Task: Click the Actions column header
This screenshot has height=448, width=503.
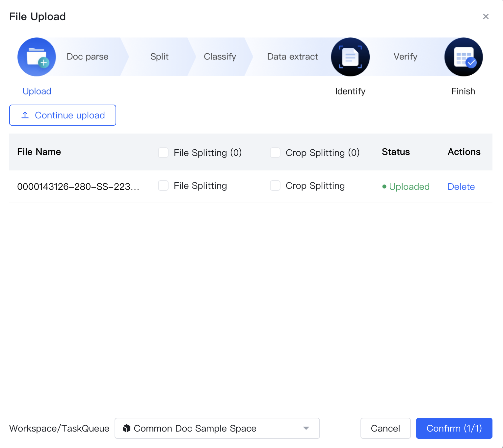Action: [x=464, y=152]
